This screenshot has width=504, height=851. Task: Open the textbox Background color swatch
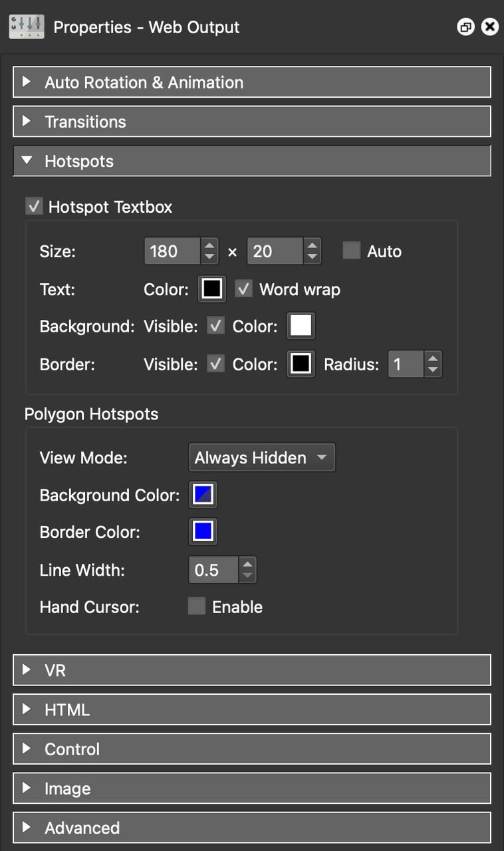301,326
